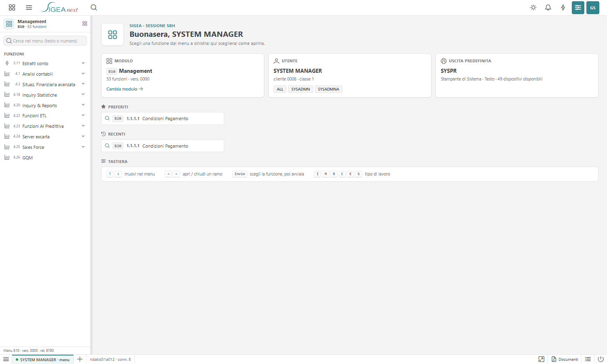Open the search magnifier in the top bar

pos(94,8)
